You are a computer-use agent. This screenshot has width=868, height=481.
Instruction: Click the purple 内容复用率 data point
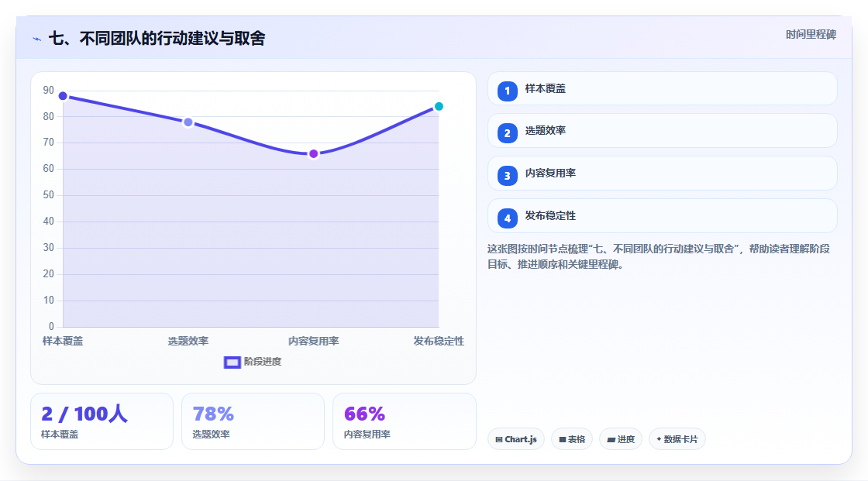point(313,154)
